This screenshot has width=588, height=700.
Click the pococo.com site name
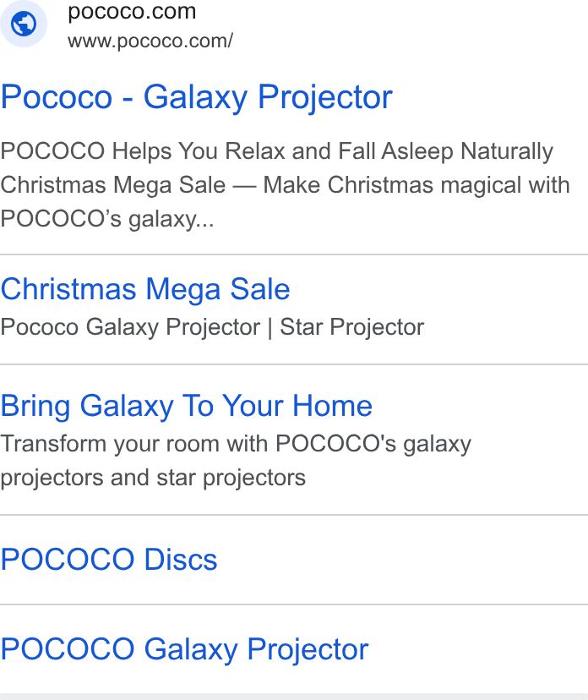click(x=132, y=11)
